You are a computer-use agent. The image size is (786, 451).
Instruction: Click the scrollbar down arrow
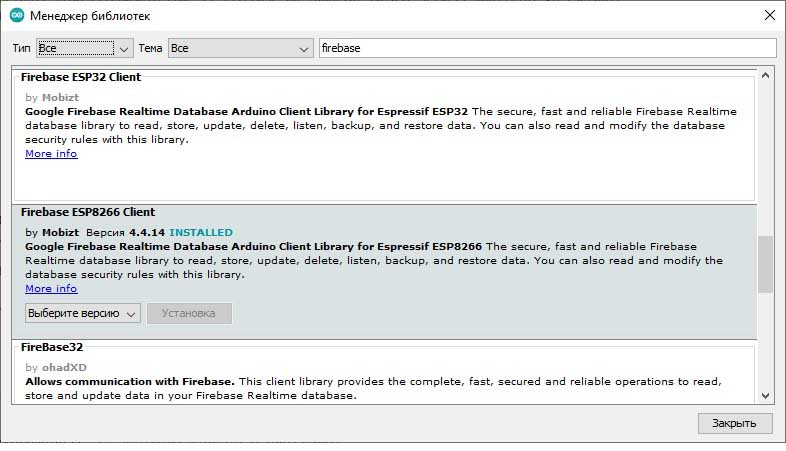(x=765, y=395)
